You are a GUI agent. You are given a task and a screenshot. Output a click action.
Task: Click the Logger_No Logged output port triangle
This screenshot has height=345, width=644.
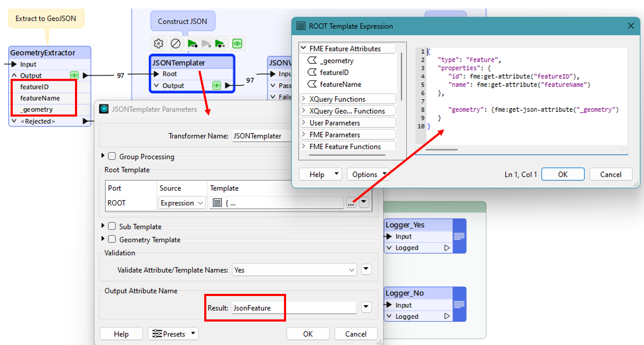[447, 316]
